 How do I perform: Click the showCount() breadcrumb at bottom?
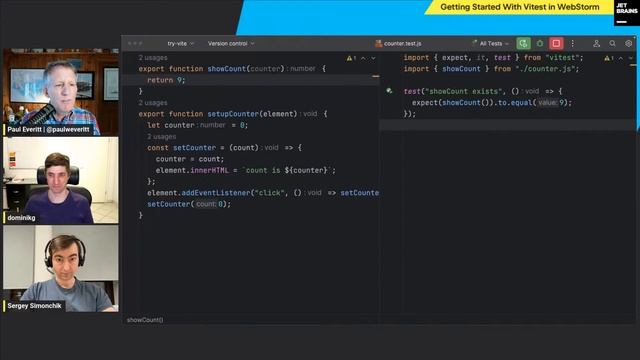tap(145, 320)
